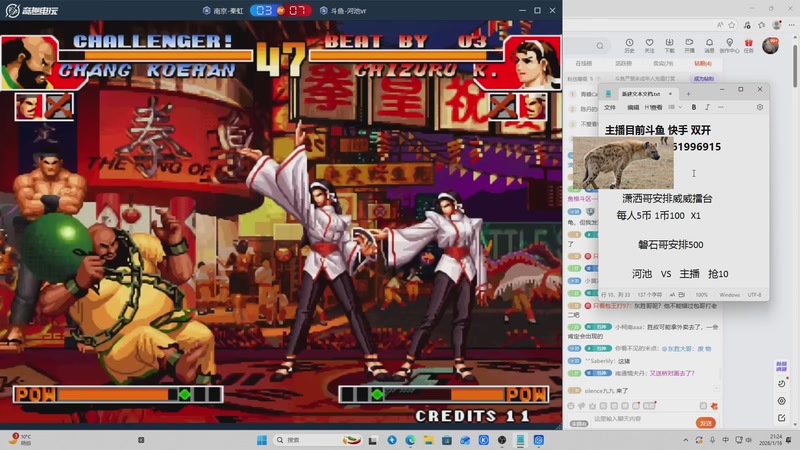800x450 pixels.
Task: Click the UTF-8 encoding in Notepad status bar
Action: tap(755, 295)
